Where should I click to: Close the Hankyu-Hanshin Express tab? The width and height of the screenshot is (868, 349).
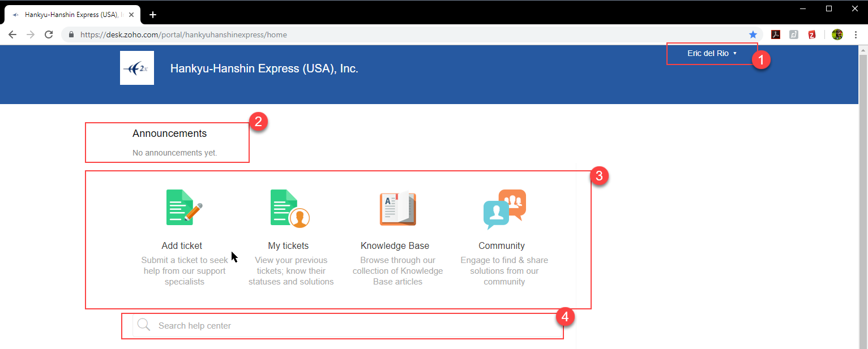131,15
